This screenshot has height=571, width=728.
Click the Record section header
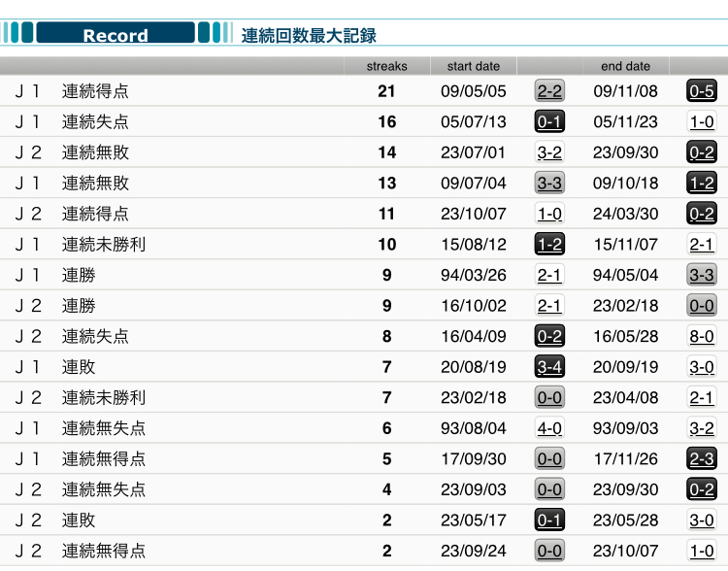tap(116, 35)
